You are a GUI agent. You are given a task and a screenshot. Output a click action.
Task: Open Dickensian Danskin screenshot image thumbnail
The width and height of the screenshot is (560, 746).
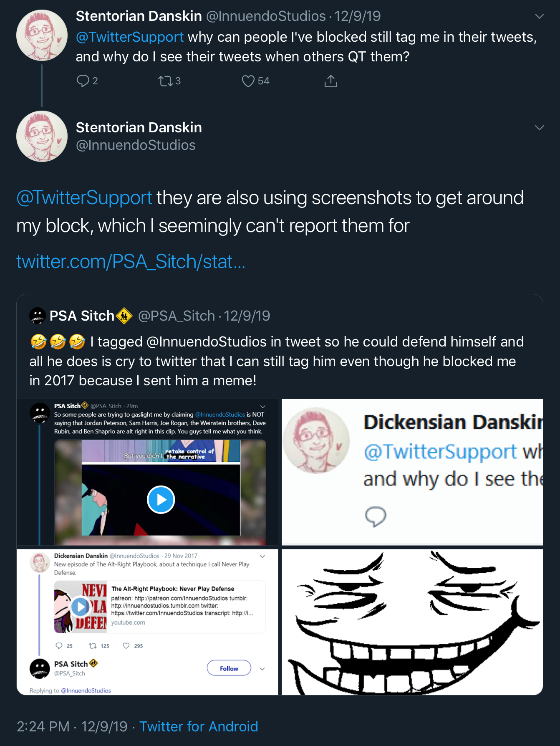click(x=412, y=472)
